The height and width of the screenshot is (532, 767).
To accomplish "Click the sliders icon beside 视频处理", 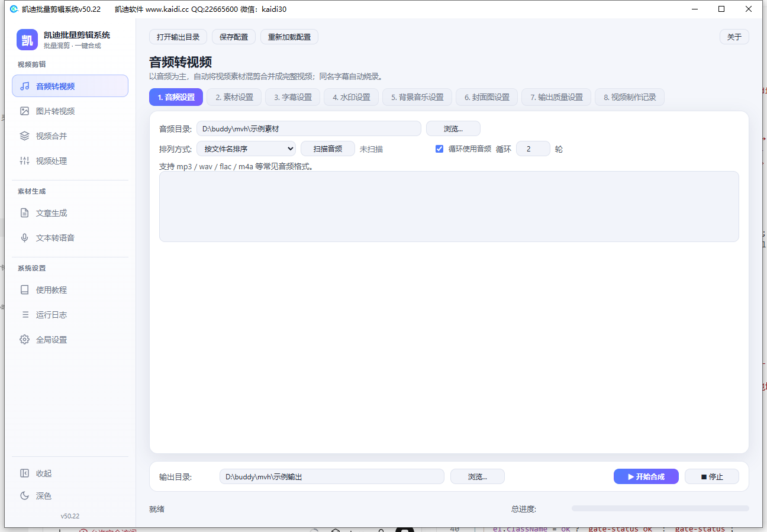I will pyautogui.click(x=24, y=160).
